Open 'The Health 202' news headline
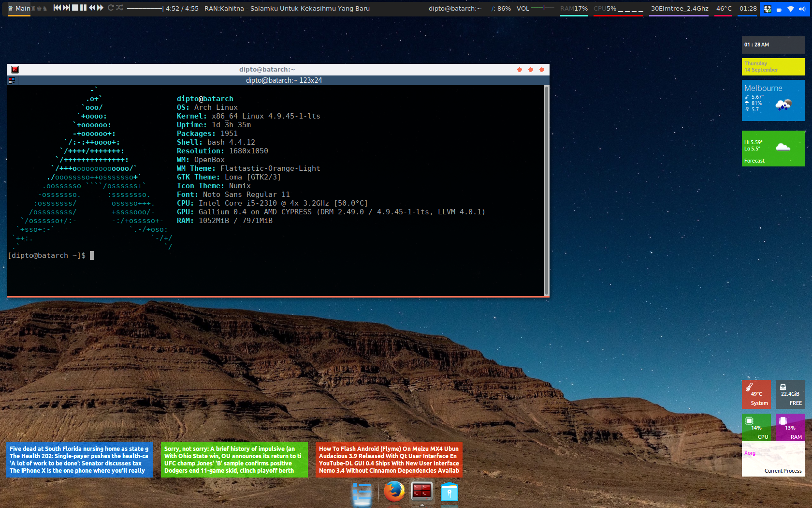The width and height of the screenshot is (812, 508). click(x=79, y=456)
